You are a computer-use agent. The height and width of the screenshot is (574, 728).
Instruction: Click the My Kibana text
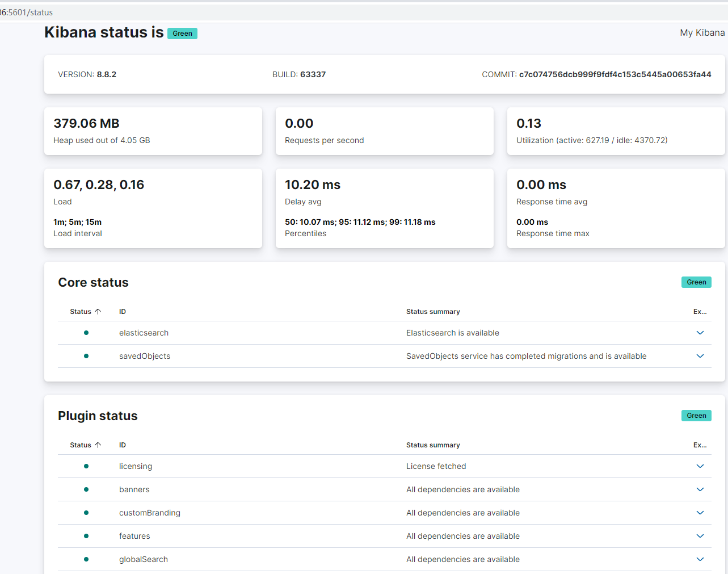(x=702, y=33)
